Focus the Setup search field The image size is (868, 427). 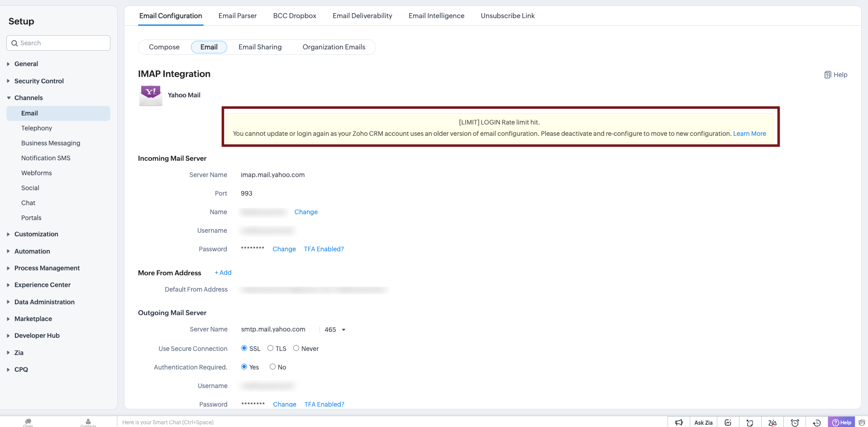pyautogui.click(x=58, y=43)
